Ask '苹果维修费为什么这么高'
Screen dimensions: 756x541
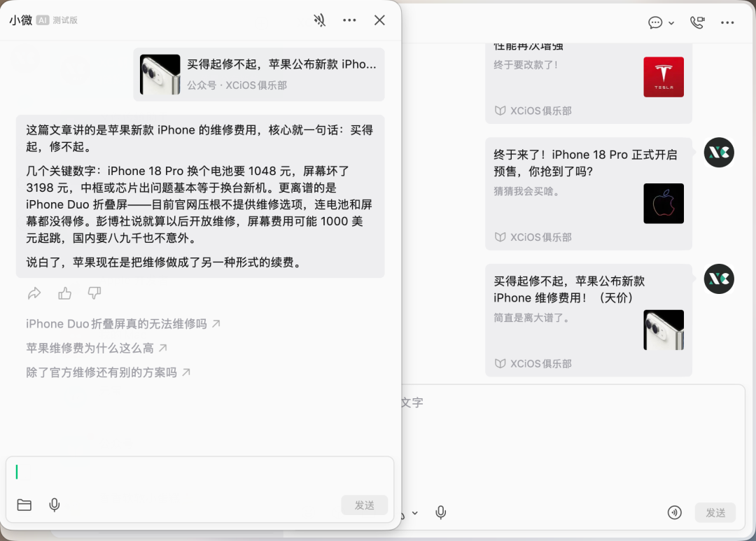coord(97,348)
